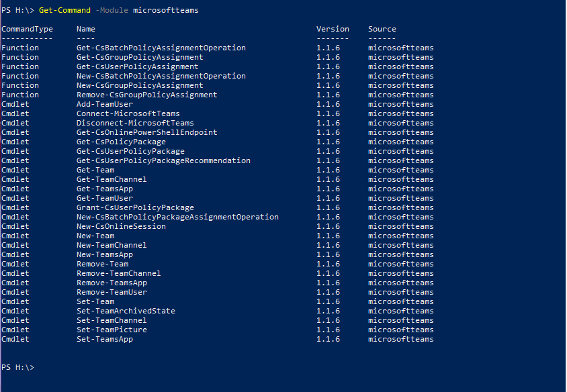Screen dimensions: 567x392
Task: Click the Set-TeamsApp cmdlet entry
Action: pyautogui.click(x=105, y=339)
